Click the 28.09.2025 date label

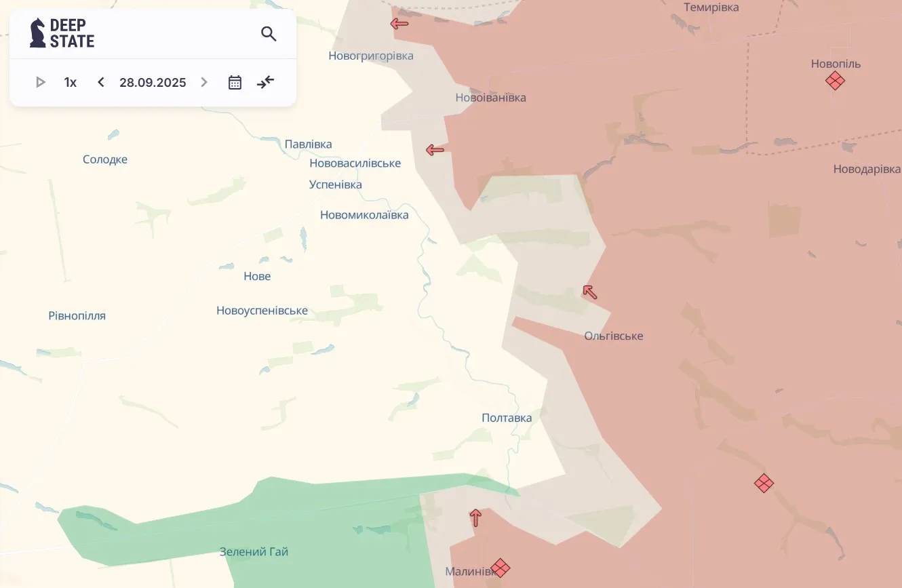point(153,83)
